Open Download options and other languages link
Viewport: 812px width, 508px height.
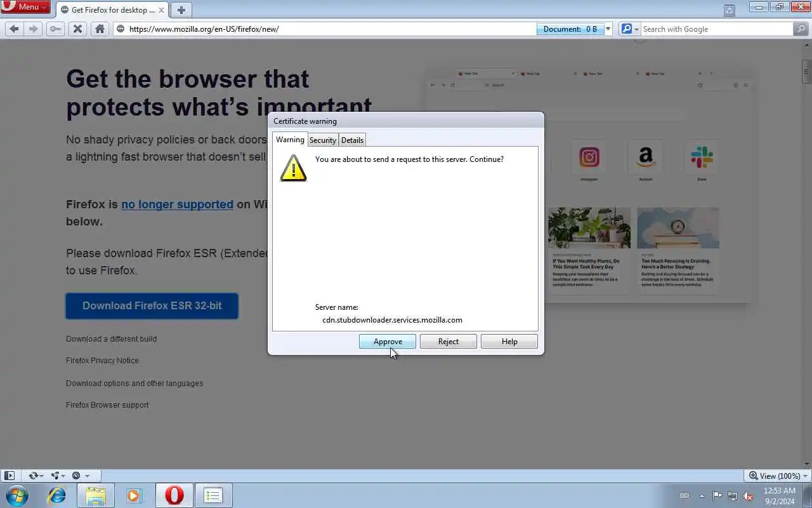click(x=134, y=384)
